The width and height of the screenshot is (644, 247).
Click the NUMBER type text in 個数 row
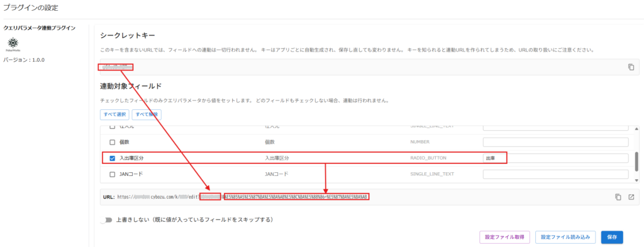pos(419,143)
